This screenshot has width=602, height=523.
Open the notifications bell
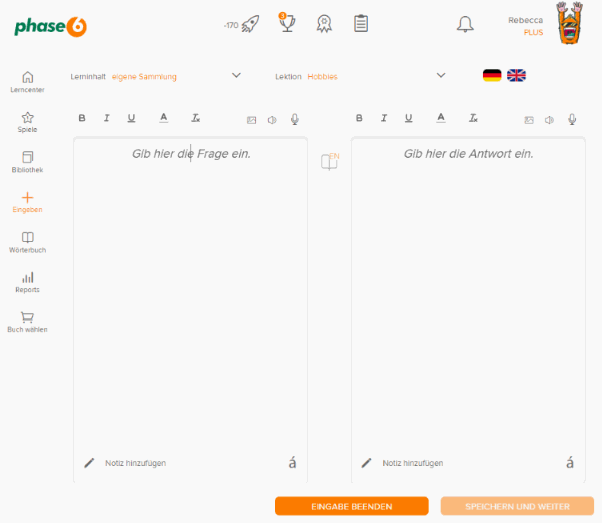point(465,24)
